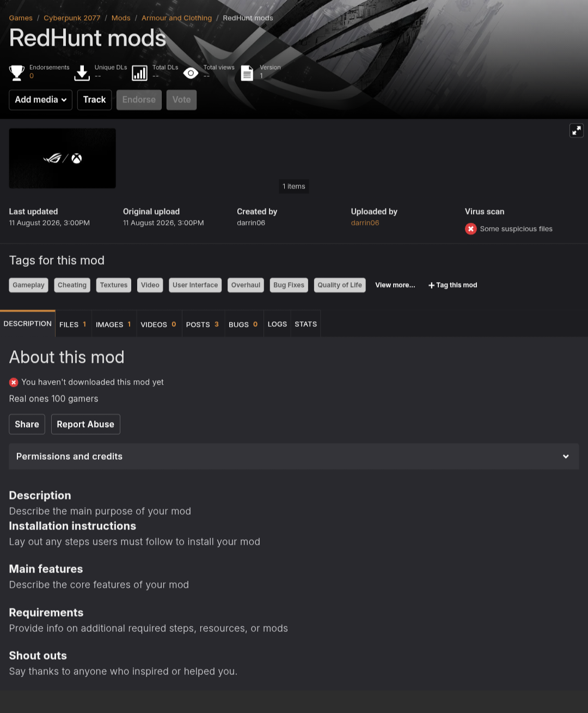Click the Unique DLs download icon

[82, 72]
